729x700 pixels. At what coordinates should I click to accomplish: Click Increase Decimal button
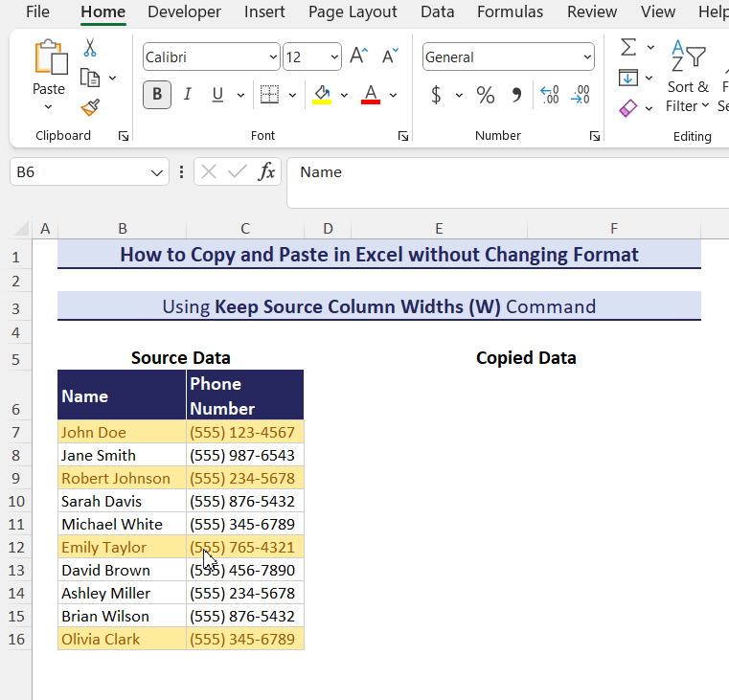(x=550, y=95)
